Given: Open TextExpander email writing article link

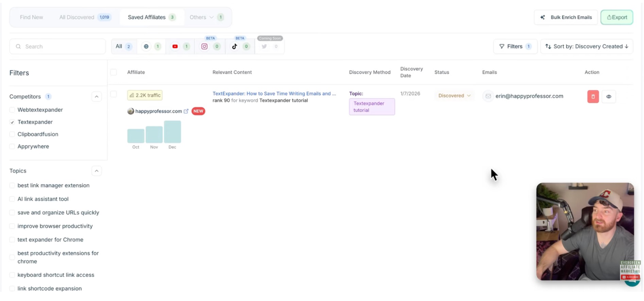Looking at the screenshot, I should click(x=274, y=93).
